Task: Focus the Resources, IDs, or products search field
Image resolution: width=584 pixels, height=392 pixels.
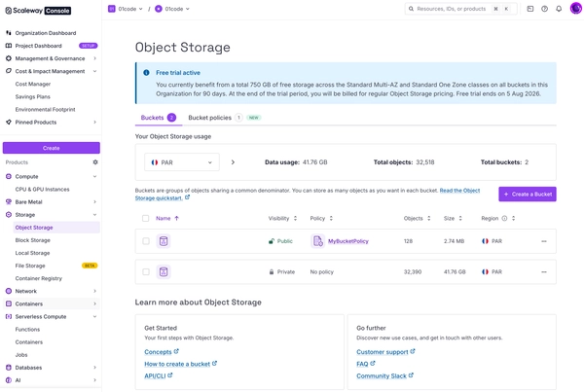Action: coord(460,9)
